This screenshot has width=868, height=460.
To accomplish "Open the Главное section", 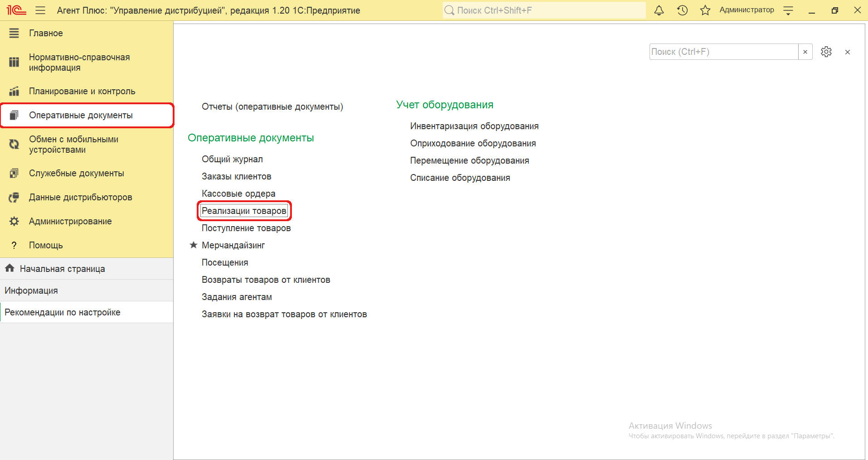I will [x=46, y=33].
